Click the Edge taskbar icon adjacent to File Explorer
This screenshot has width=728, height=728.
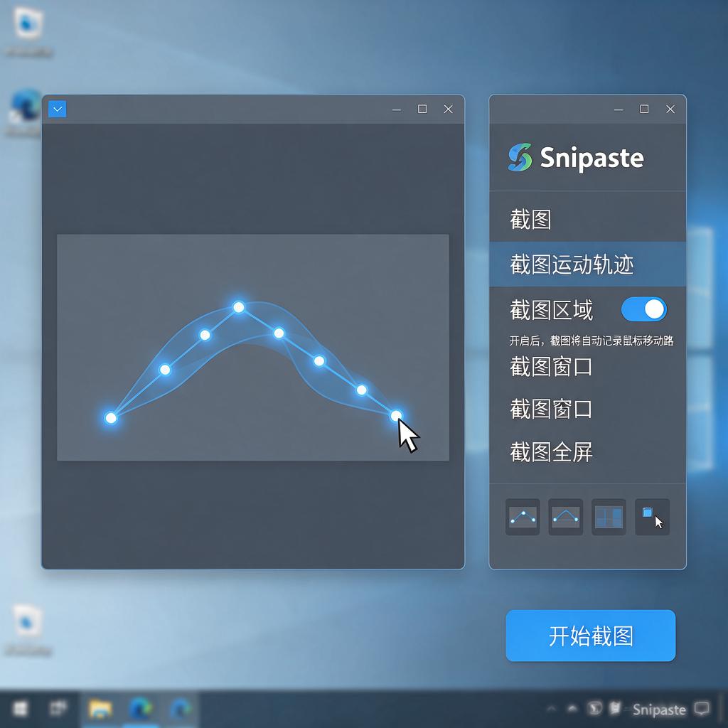(x=140, y=709)
